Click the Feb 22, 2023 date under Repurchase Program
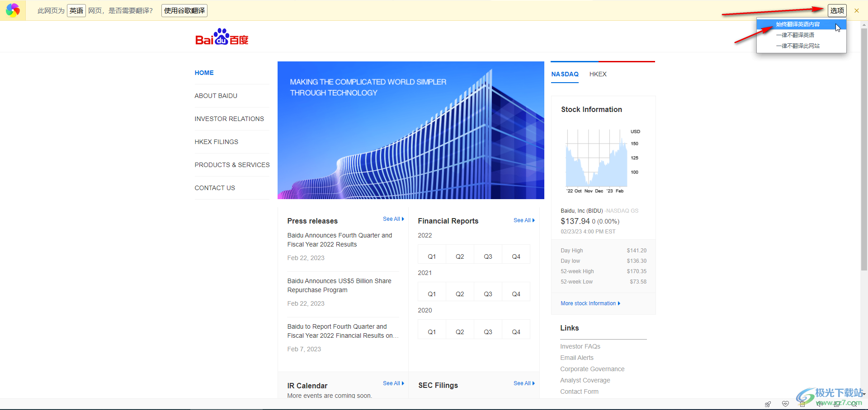Screen dimensions: 868x410 click(x=306, y=303)
